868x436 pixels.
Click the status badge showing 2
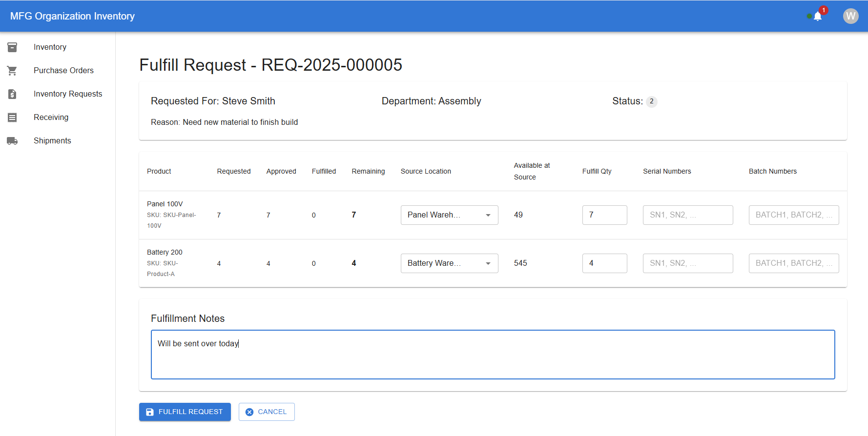(651, 101)
